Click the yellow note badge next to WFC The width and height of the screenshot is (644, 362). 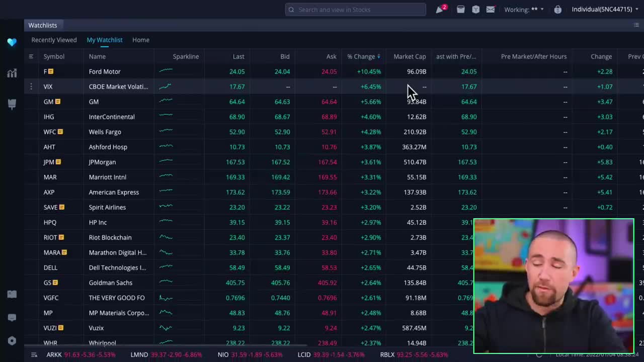(60, 132)
